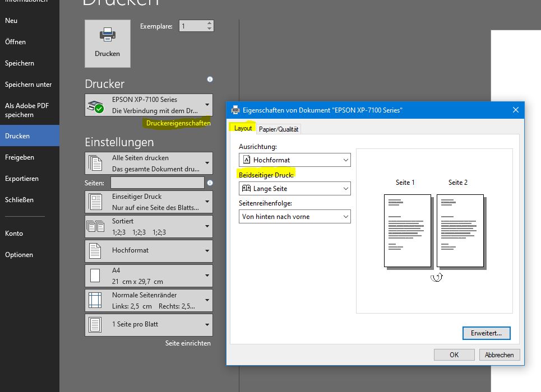Select Neu in the backstage menu

pos(30,21)
